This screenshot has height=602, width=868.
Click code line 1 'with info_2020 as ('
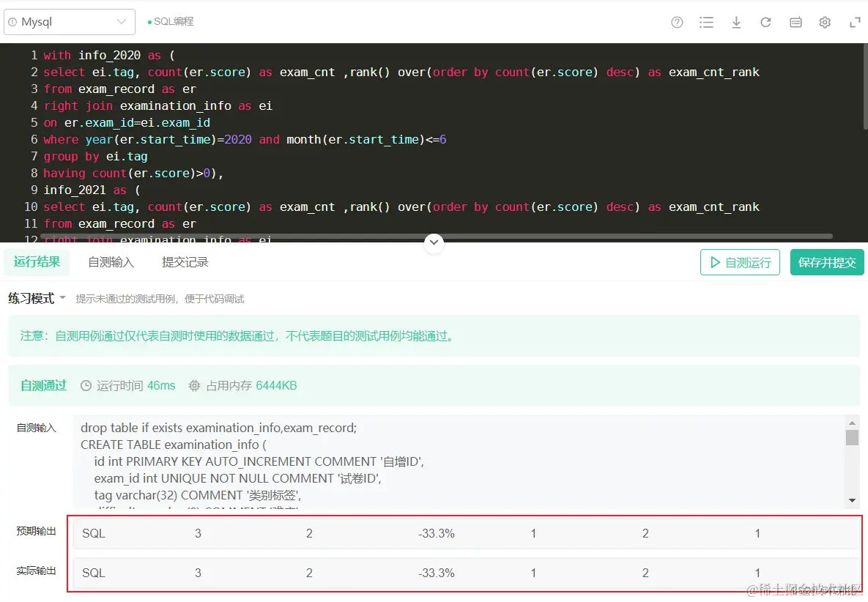pyautogui.click(x=109, y=56)
